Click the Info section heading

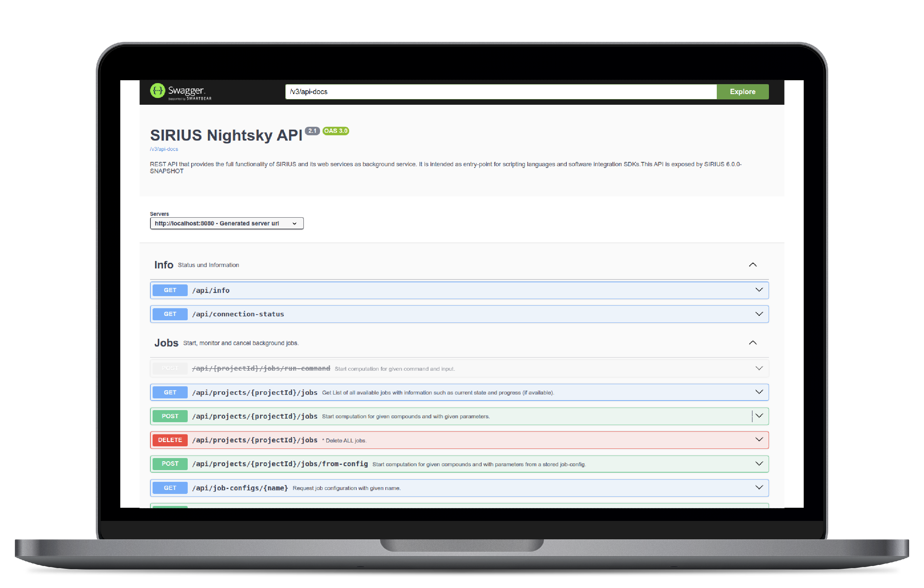(x=164, y=265)
